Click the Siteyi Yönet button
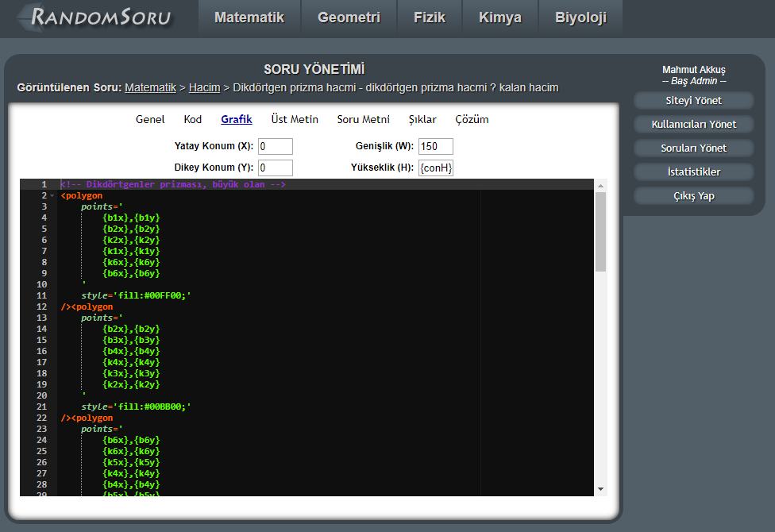Viewport: 775px width, 532px height. (x=693, y=100)
